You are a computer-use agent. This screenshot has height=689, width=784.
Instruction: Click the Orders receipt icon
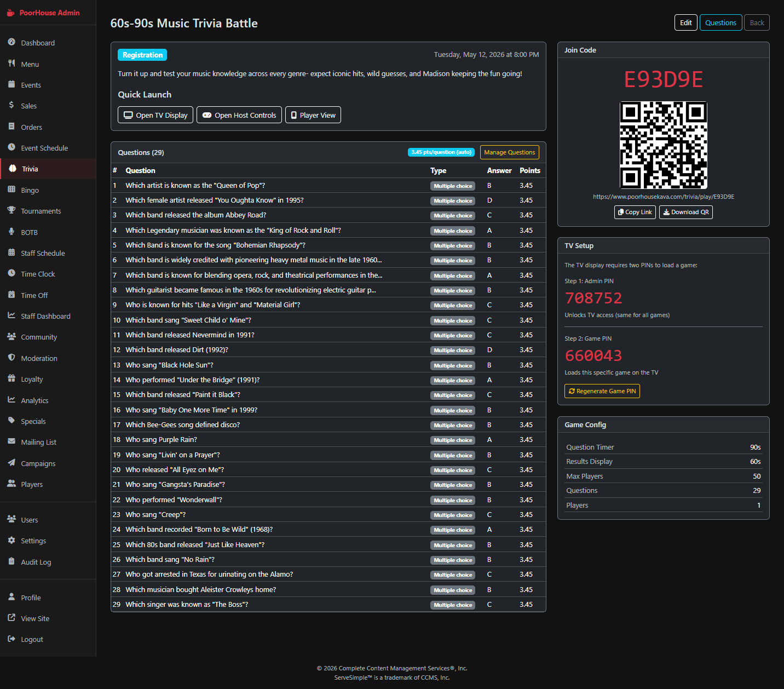[11, 127]
